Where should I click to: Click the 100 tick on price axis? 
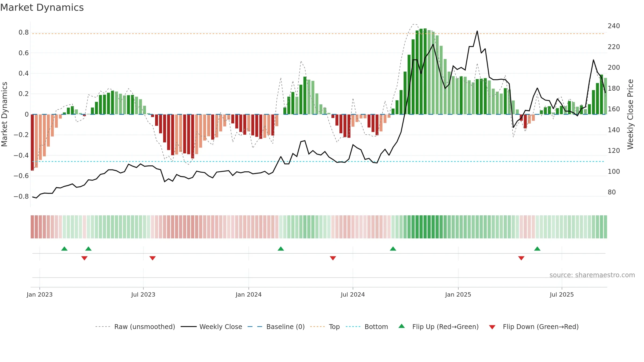click(614, 171)
